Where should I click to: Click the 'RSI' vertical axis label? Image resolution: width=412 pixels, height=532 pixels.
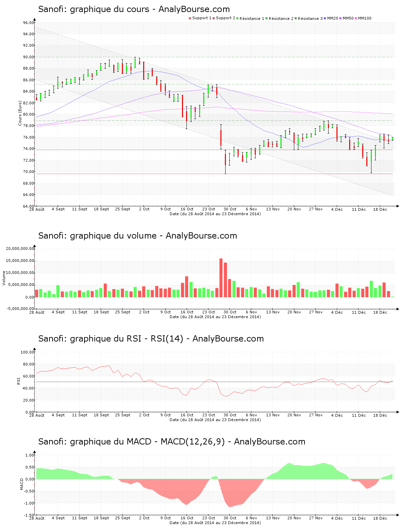(x=19, y=381)
